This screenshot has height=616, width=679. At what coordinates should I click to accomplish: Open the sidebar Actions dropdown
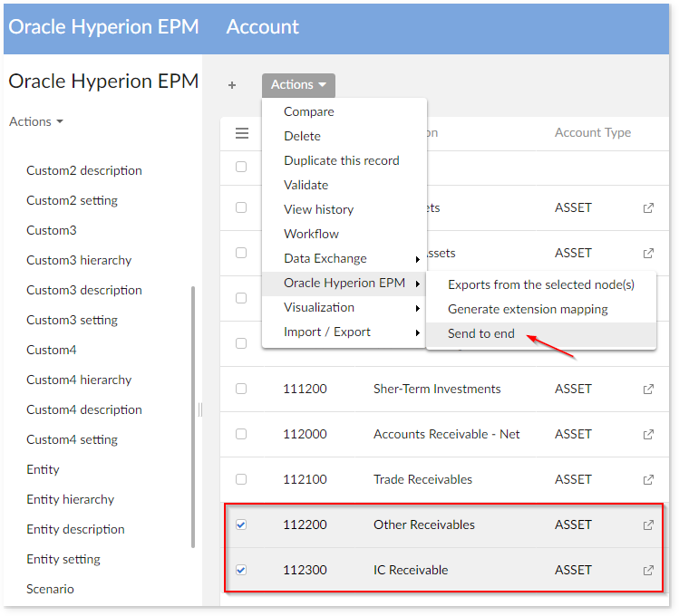click(36, 121)
